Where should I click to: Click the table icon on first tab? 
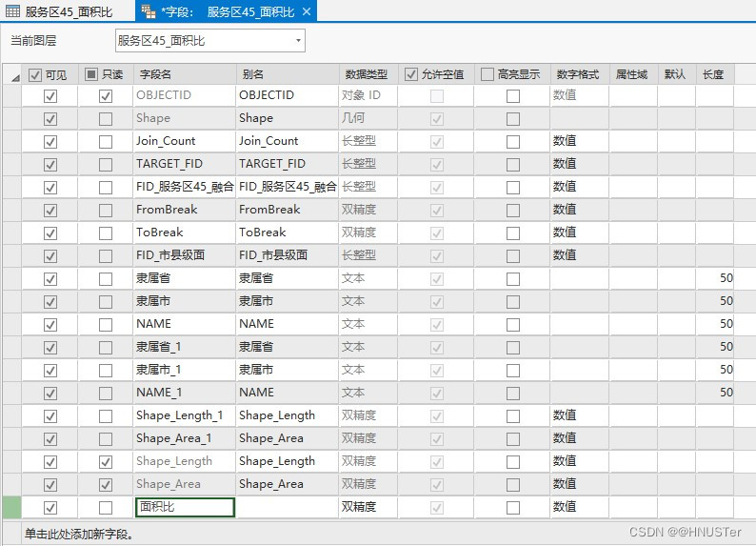click(12, 11)
